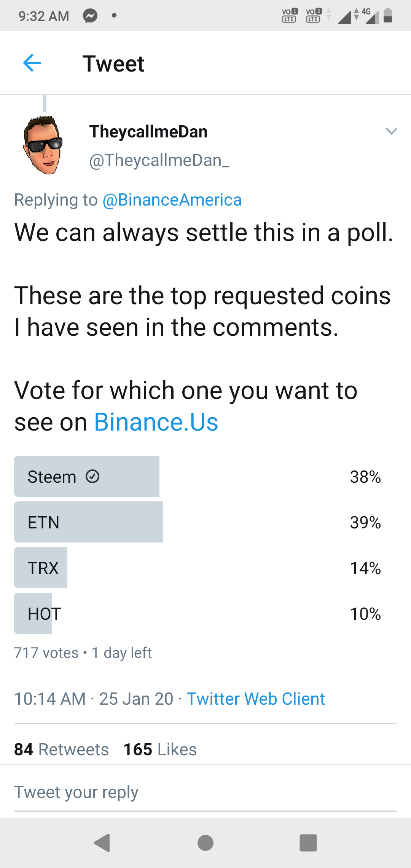Select the ETN poll option
Viewport: 411px width, 868px height.
tap(205, 522)
